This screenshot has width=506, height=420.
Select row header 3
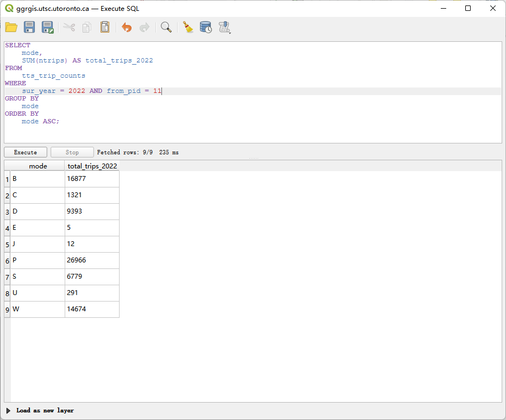pyautogui.click(x=7, y=212)
